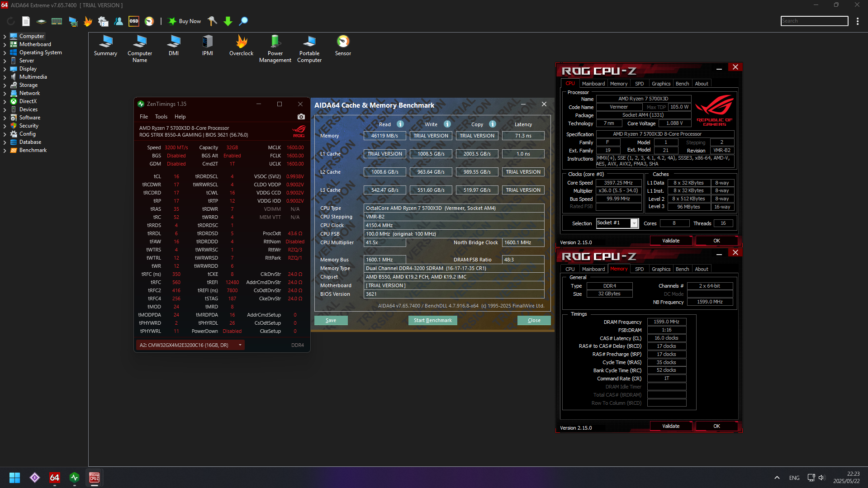Open the SensorPanel gauge toolbar icon
The image size is (868, 488).
coord(149,21)
